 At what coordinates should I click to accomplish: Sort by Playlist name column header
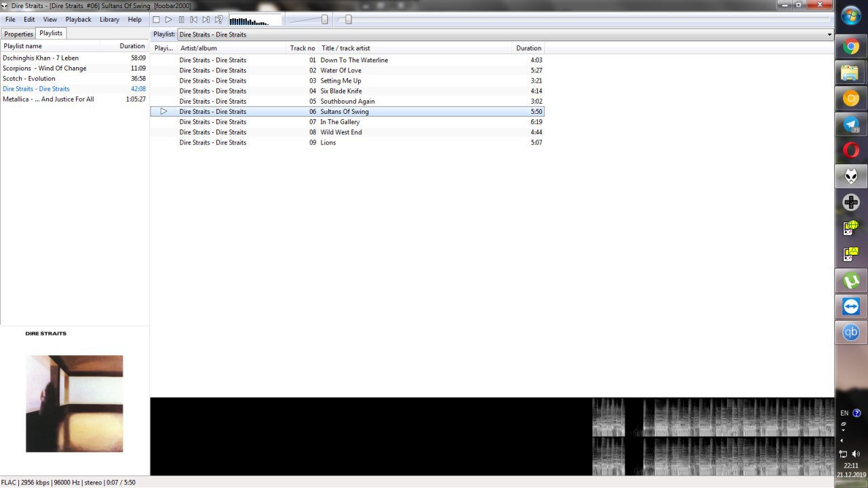pos(50,46)
